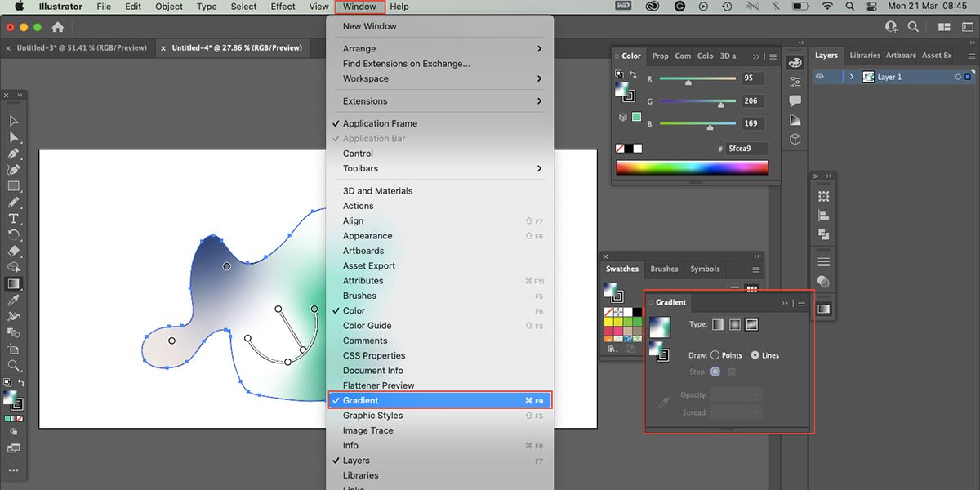Hide Layer 1 using the eye icon
980x490 pixels.
pyautogui.click(x=820, y=77)
